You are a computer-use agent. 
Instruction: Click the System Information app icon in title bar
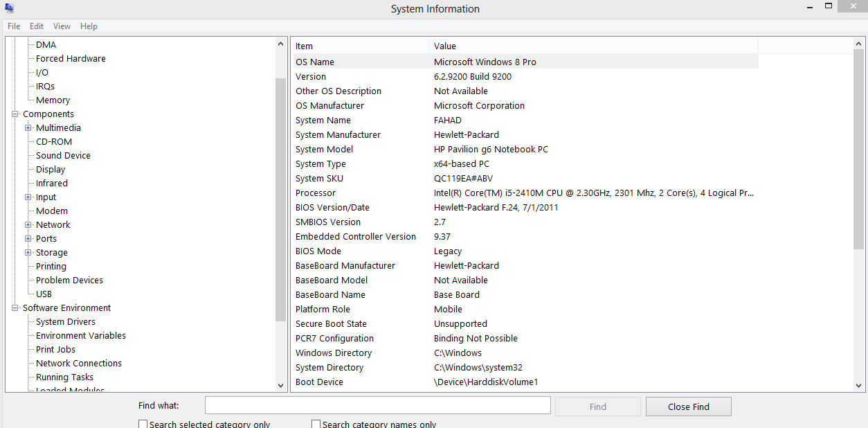9,8
